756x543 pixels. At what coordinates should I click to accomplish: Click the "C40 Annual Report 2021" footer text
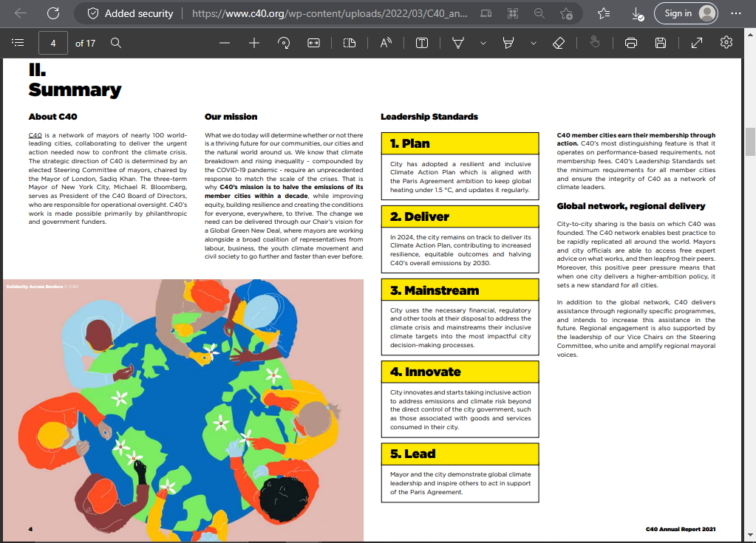point(681,529)
